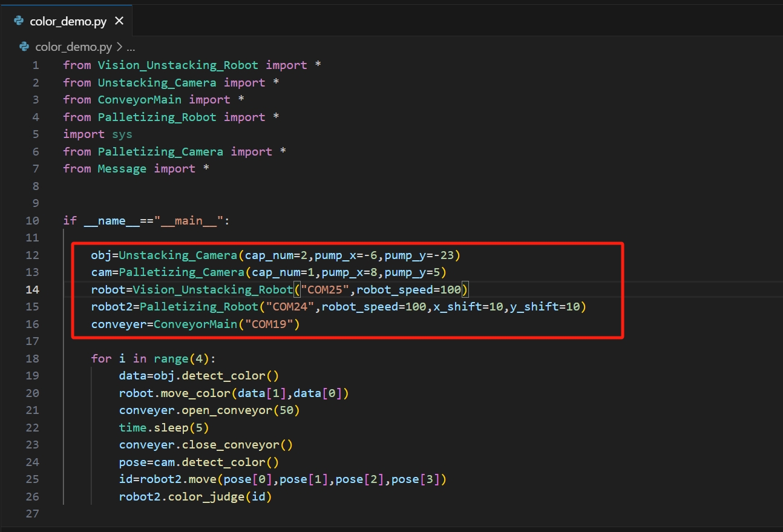Select the color_demo.py editor tab
The image size is (783, 532).
pyautogui.click(x=68, y=21)
